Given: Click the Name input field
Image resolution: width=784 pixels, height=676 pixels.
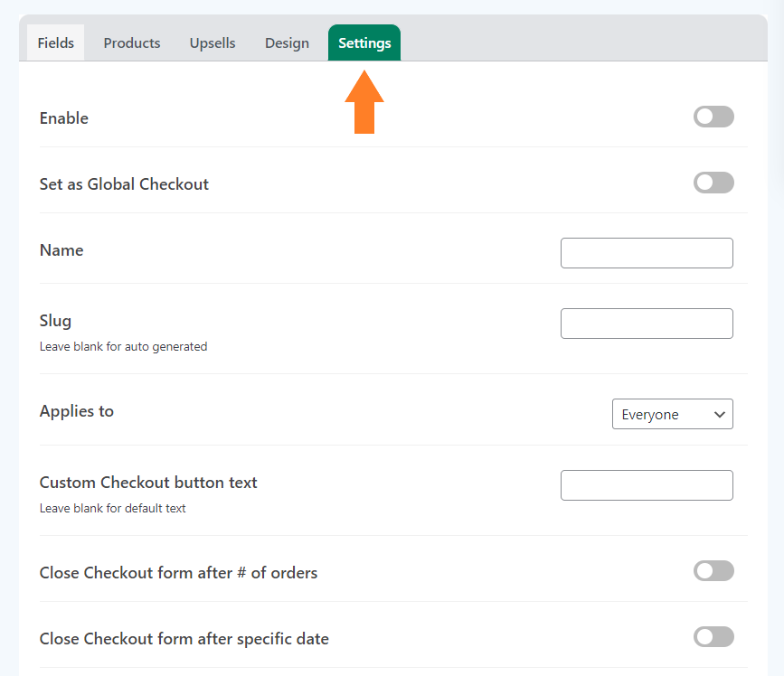Looking at the screenshot, I should point(647,253).
